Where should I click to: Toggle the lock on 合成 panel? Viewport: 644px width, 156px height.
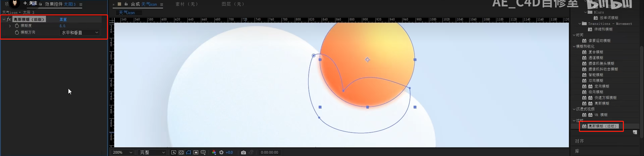point(126,4)
